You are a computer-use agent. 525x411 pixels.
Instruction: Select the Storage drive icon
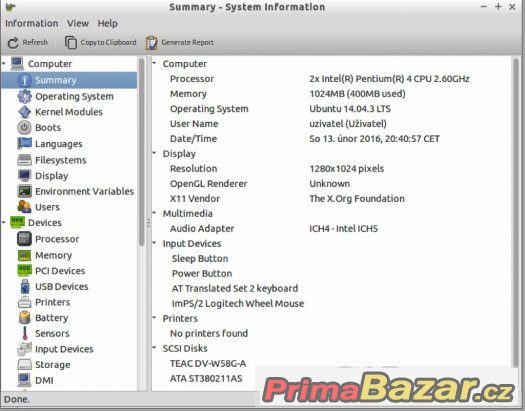(x=24, y=364)
